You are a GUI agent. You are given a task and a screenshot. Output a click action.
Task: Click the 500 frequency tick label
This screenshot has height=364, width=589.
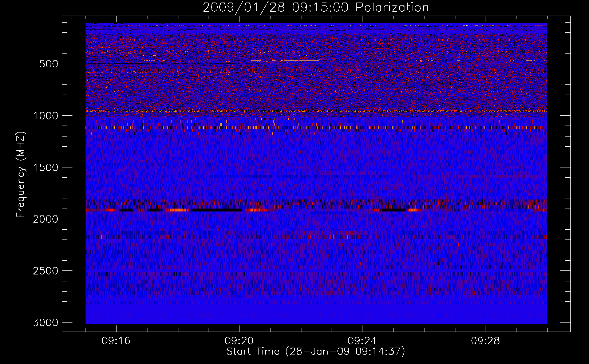[x=49, y=64]
